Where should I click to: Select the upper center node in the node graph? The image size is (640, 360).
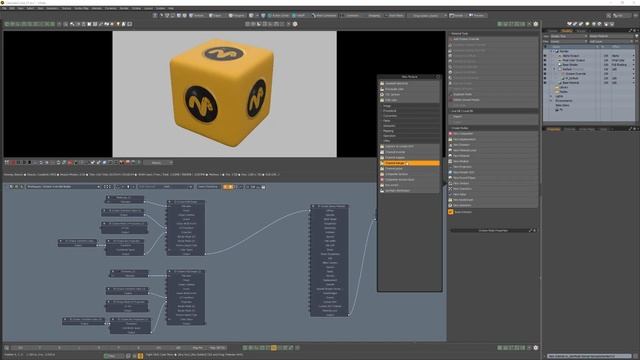click(186, 228)
